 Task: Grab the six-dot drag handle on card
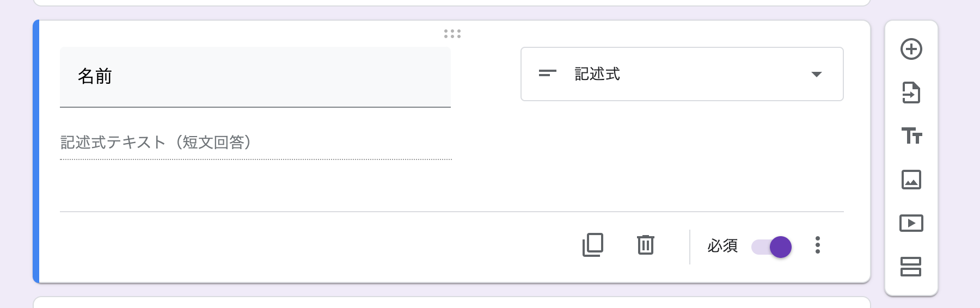(x=452, y=34)
